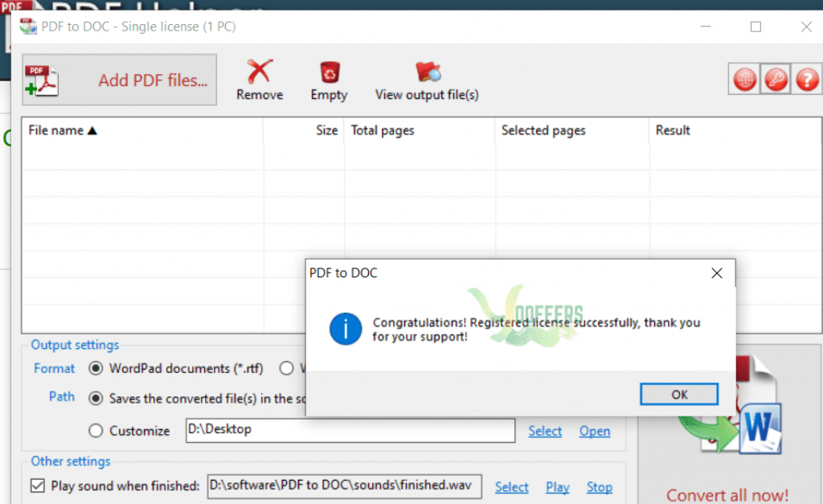
Task: Remove the selected file with the red X icon
Action: point(260,80)
